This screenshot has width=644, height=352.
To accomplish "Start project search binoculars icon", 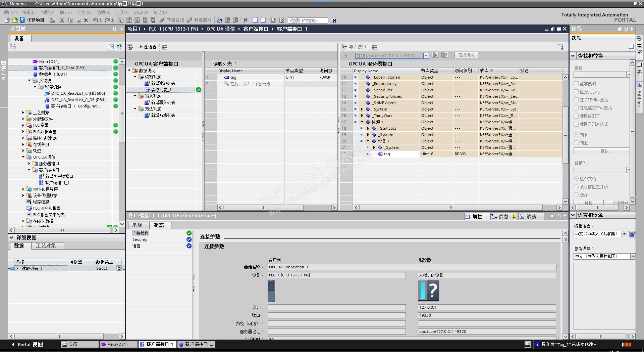I will [x=334, y=20].
